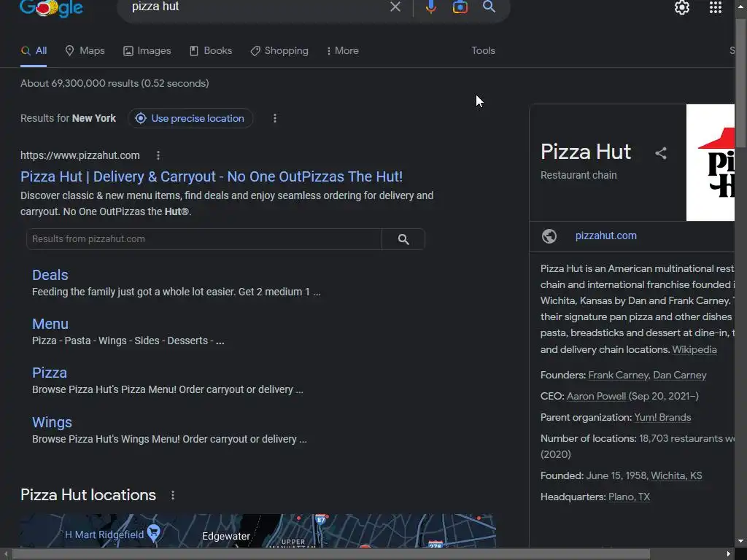747x560 pixels.
Task: Open Pizza Hut Delivery & Carryout result title
Action: click(x=212, y=176)
